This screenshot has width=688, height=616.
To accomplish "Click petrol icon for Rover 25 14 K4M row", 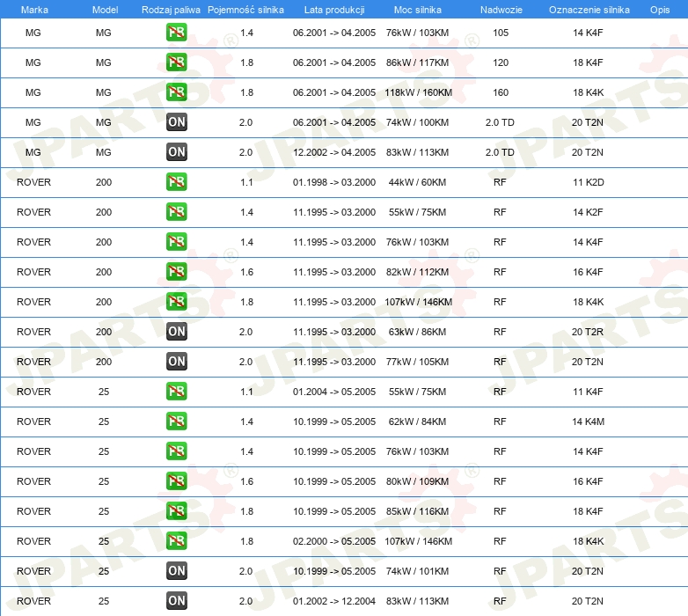I will pyautogui.click(x=176, y=422).
